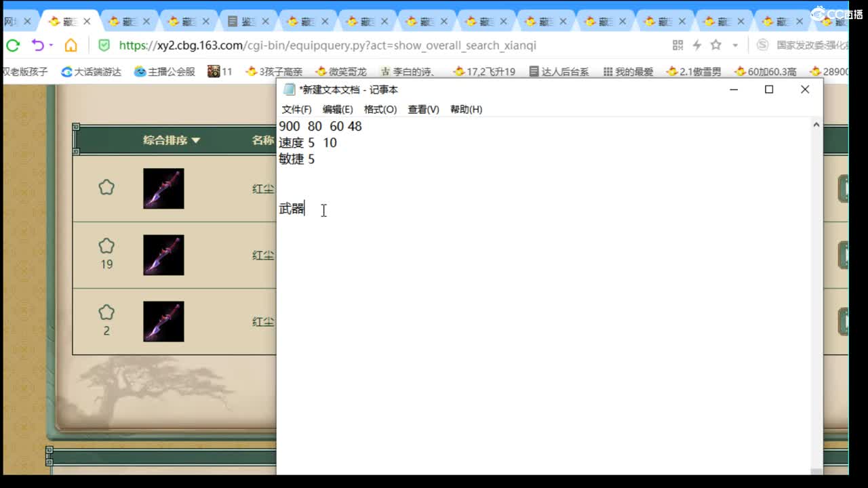Open the bookmark labeled 11

[x=220, y=71]
